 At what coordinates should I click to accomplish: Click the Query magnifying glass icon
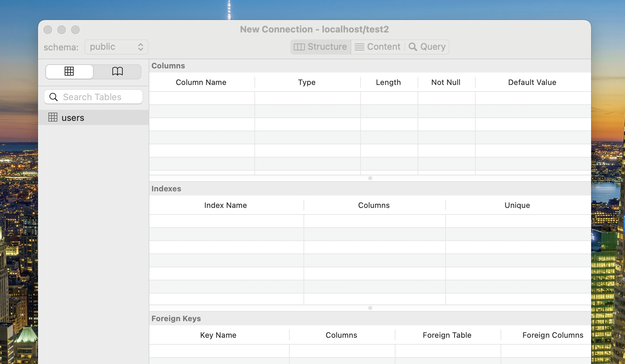point(413,47)
